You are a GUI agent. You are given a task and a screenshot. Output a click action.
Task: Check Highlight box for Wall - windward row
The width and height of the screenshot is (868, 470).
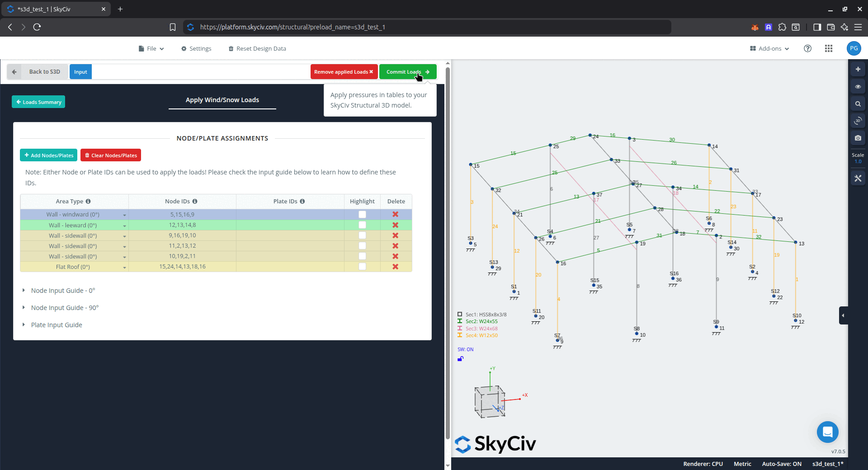tap(362, 215)
